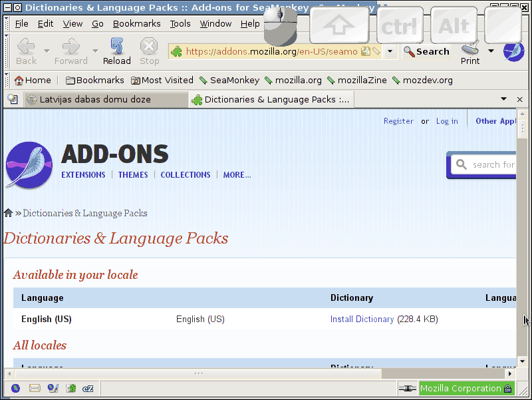Click the vertical scrollbar down arrow
Viewport: 532px width, 400px height.
522,361
